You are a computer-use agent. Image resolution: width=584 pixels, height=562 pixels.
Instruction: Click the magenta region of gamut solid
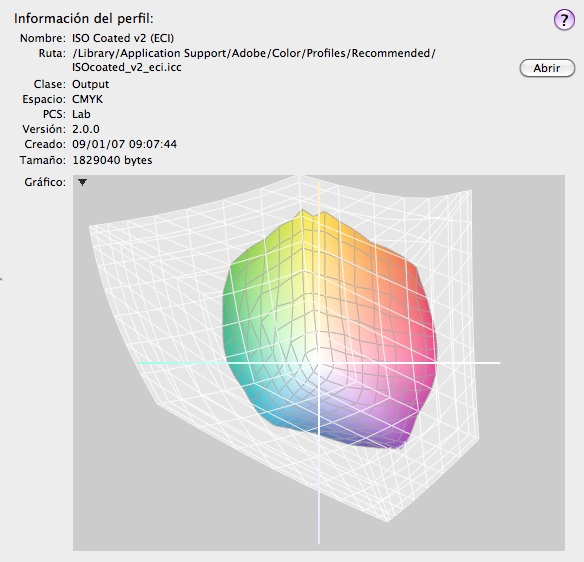click(417, 372)
